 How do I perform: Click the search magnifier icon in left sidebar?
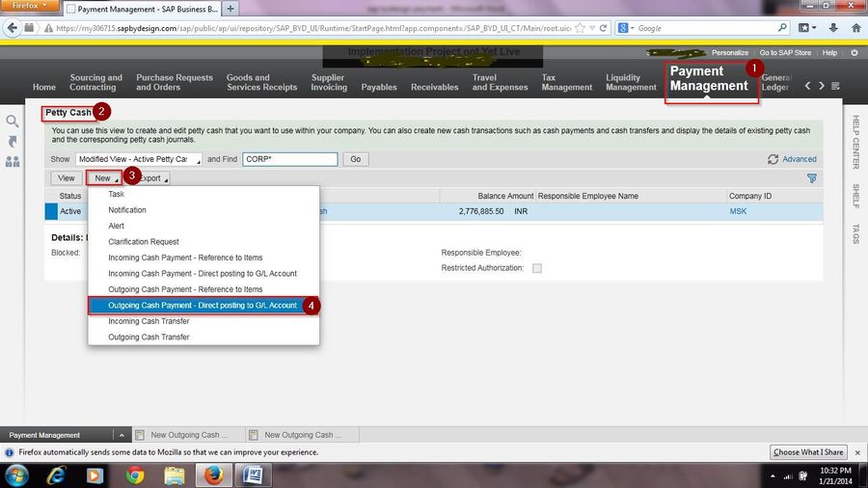pyautogui.click(x=13, y=122)
